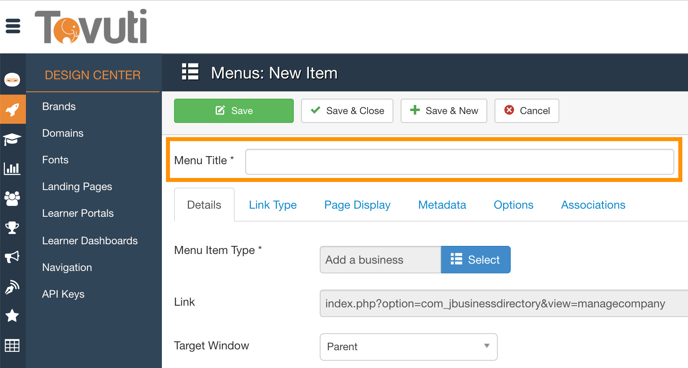Switch to the Link Type tab

(x=272, y=205)
